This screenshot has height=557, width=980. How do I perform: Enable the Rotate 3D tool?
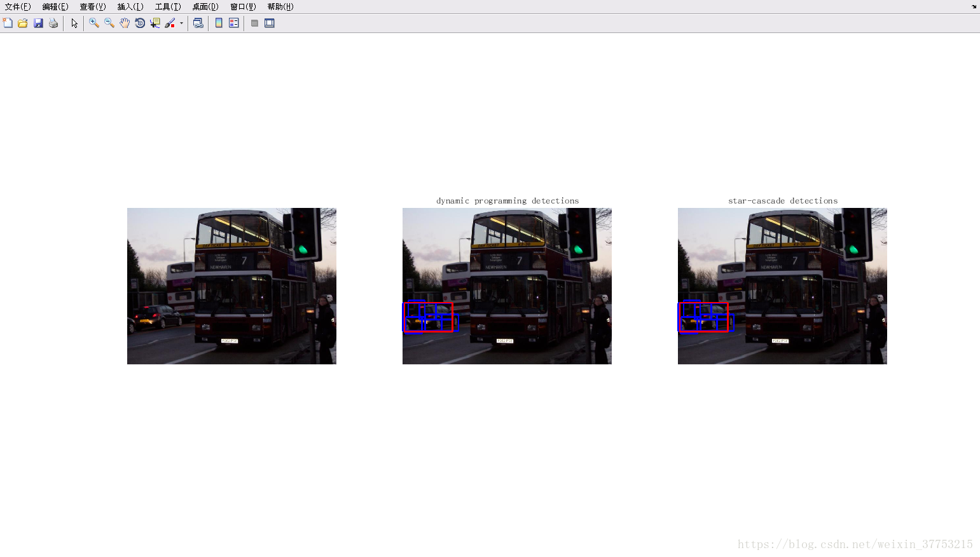140,23
